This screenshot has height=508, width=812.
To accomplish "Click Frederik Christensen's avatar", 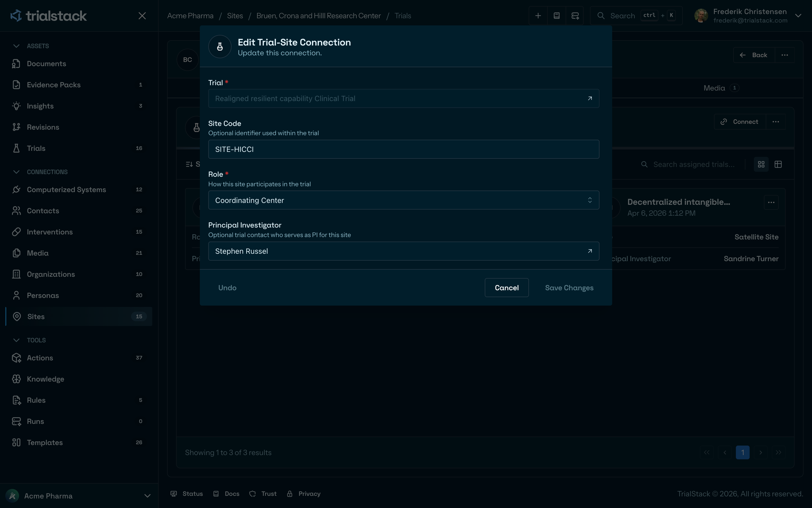I will [x=701, y=16].
